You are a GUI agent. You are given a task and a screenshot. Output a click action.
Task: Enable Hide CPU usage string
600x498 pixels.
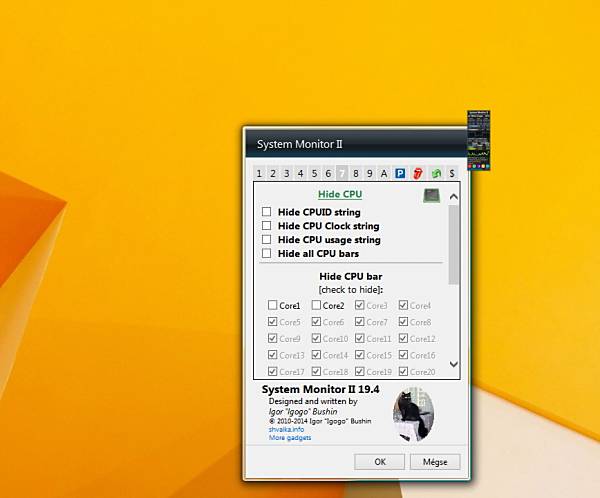[x=267, y=239]
